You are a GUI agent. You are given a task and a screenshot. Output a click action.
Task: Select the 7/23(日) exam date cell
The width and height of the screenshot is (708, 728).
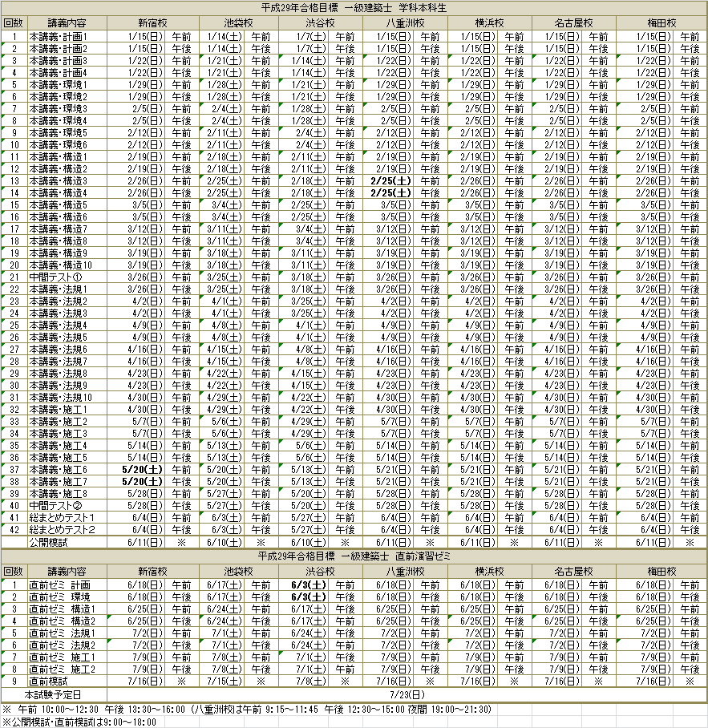(x=407, y=694)
